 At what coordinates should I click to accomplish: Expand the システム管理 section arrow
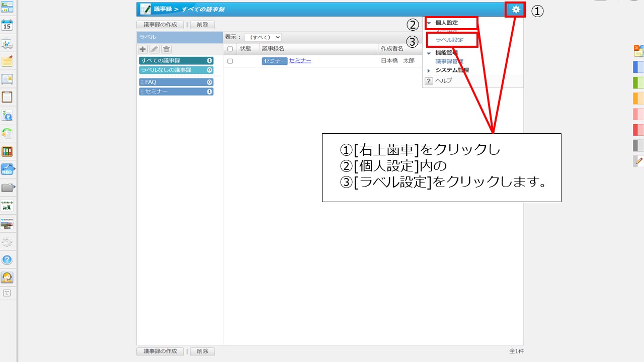click(429, 70)
